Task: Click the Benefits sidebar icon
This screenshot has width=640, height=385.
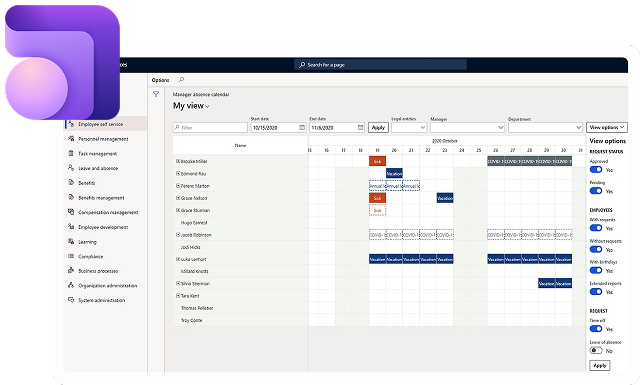Action: coord(71,182)
